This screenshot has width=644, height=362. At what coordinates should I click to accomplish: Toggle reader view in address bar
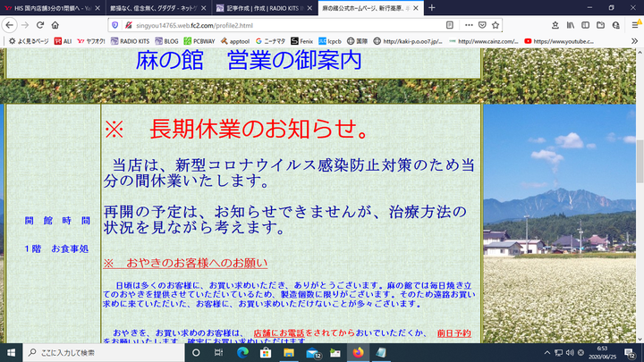450,25
